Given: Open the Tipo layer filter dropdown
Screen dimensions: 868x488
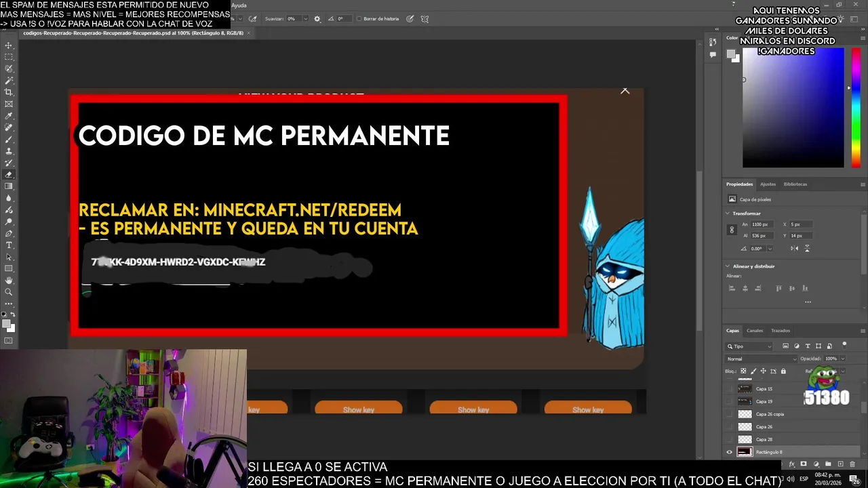Looking at the screenshot, I should [749, 346].
